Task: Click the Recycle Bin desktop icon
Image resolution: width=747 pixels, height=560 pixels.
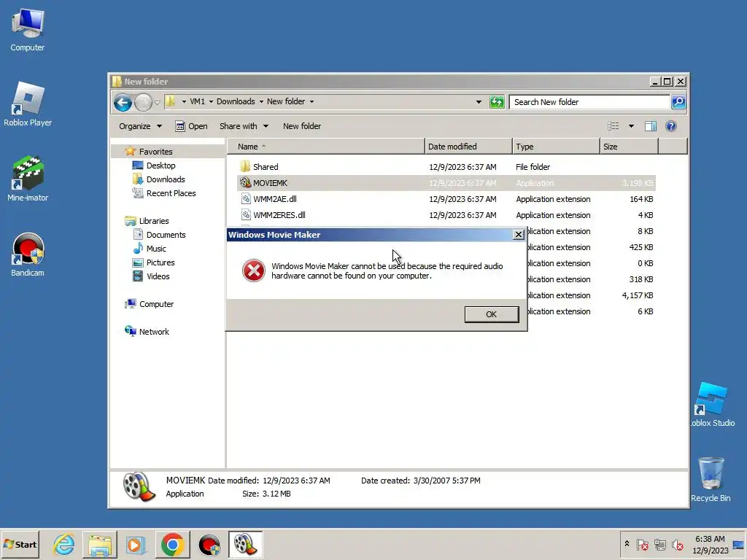Action: (711, 480)
